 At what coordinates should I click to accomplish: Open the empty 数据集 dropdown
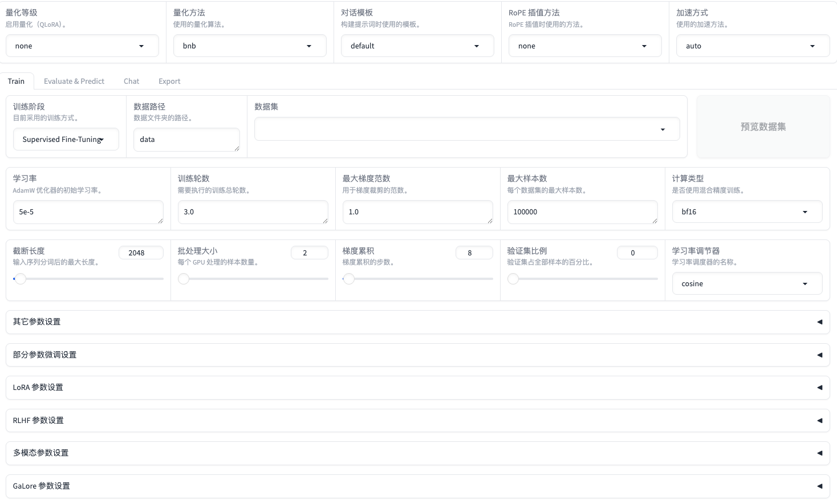coord(466,129)
